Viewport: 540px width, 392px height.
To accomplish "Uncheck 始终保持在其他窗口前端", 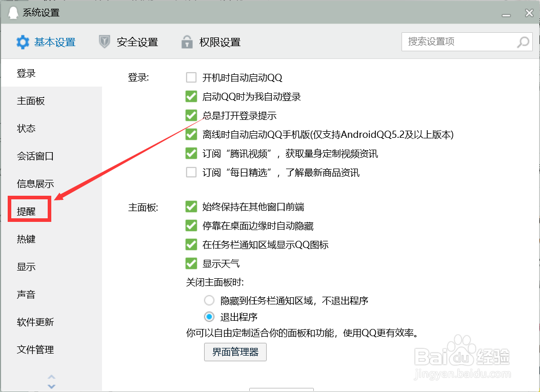I will point(191,207).
